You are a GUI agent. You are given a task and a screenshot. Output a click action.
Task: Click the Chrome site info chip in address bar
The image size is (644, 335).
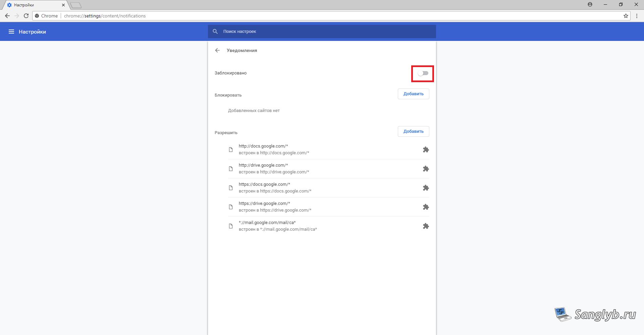[x=46, y=16]
